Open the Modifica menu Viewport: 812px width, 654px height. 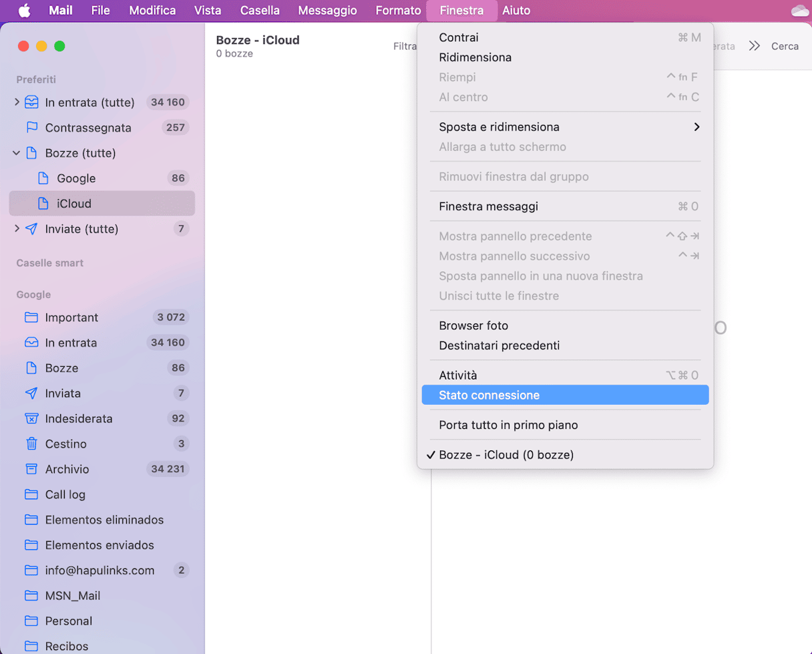coord(153,11)
